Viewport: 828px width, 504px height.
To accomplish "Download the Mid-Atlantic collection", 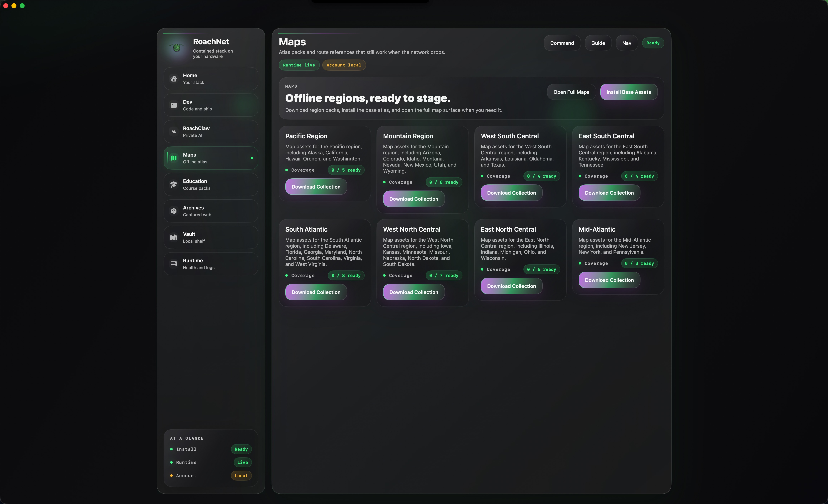I will pyautogui.click(x=609, y=280).
